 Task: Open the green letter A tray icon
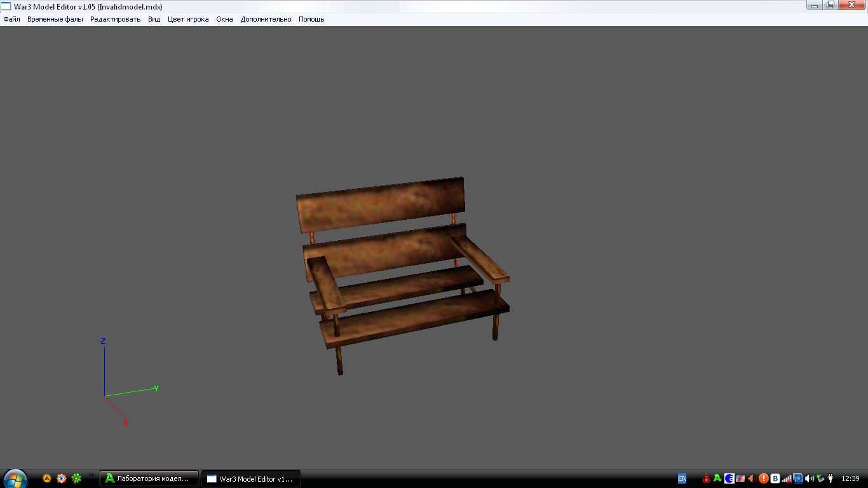(x=717, y=478)
